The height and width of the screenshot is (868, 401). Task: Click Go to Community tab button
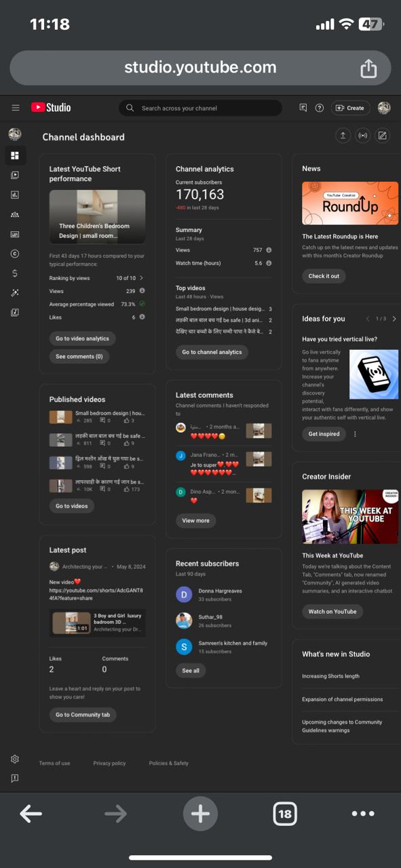tap(83, 714)
